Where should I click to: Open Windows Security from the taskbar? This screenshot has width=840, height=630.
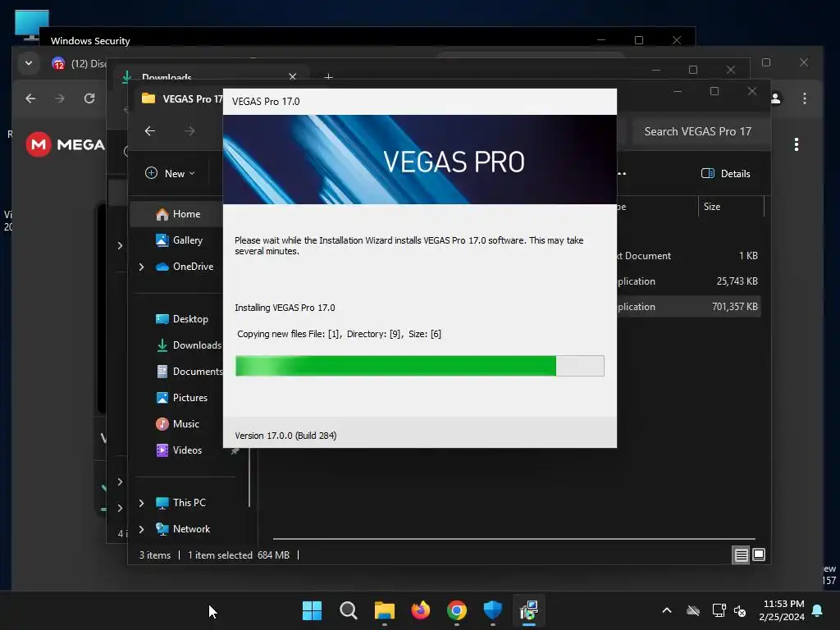[493, 610]
